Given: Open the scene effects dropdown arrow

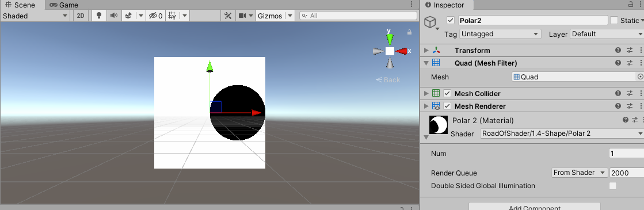Looking at the screenshot, I should pos(140,16).
